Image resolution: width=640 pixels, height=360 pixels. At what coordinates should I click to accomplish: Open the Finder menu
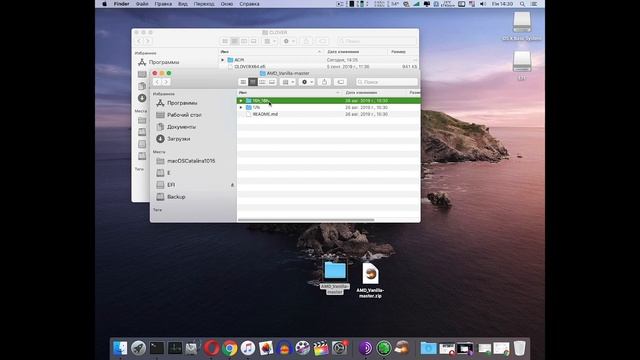tap(121, 4)
